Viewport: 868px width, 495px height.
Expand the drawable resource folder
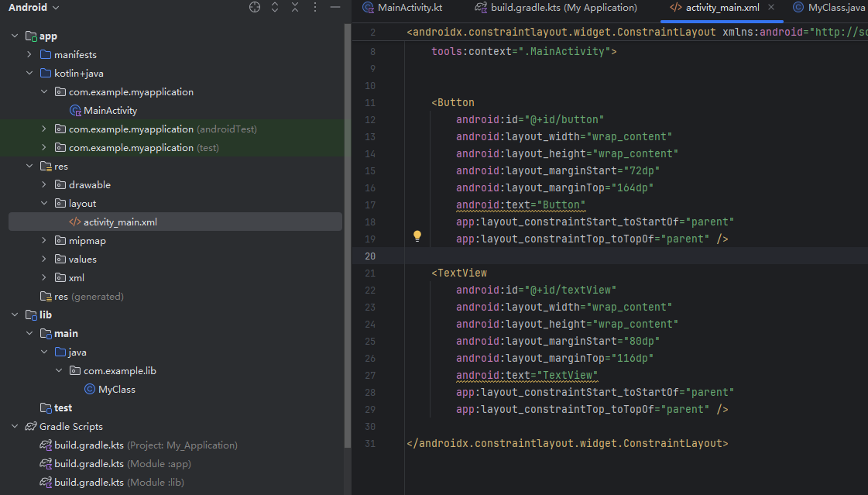click(44, 185)
